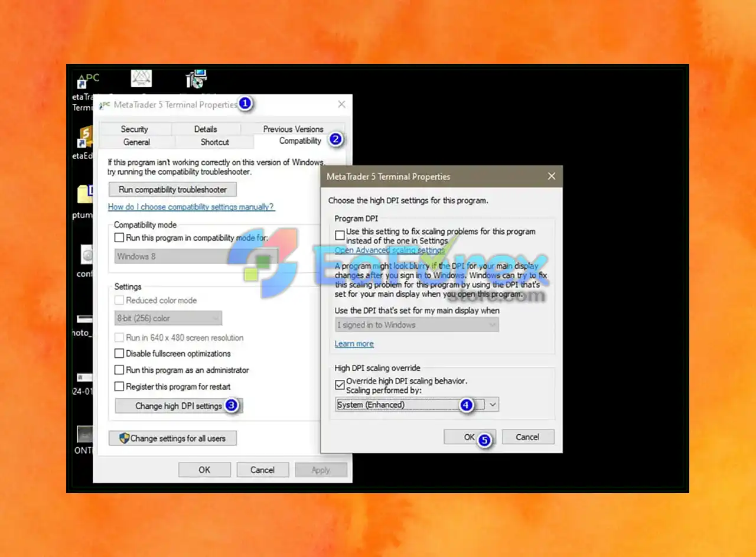756x557 pixels.
Task: Open the Previous Versions tab
Action: tap(293, 129)
